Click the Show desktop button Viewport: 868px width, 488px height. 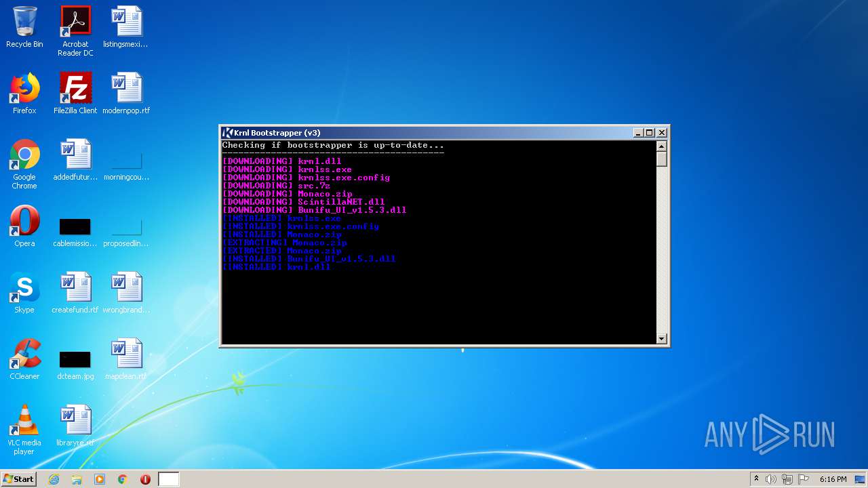point(861,479)
